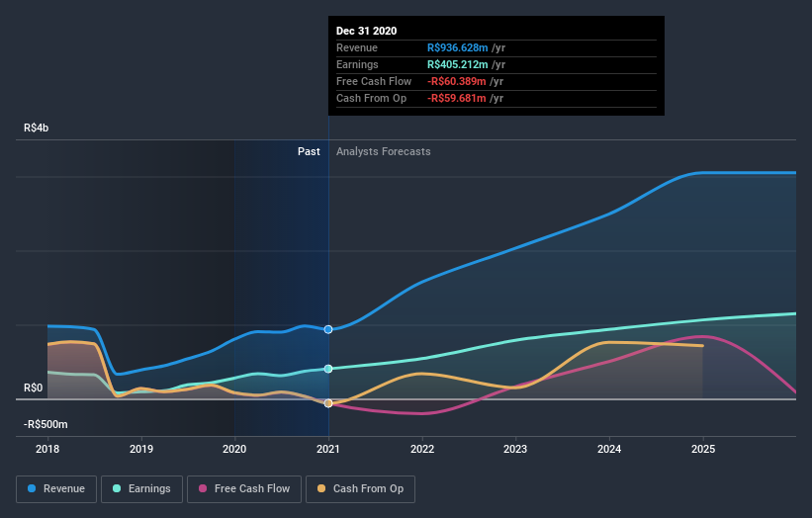Image resolution: width=812 pixels, height=518 pixels.
Task: Click the pink Free Cash Flow legend dot
Action: 203,488
